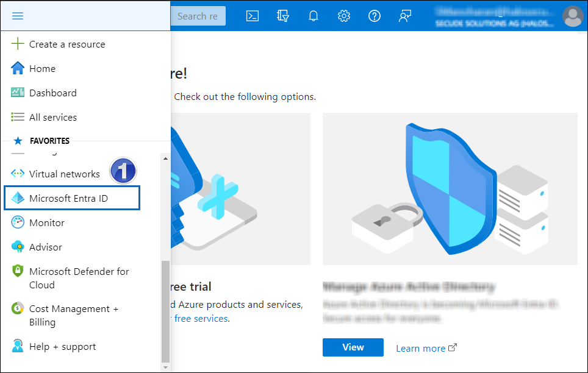Open Virtual networks favorite

64,174
